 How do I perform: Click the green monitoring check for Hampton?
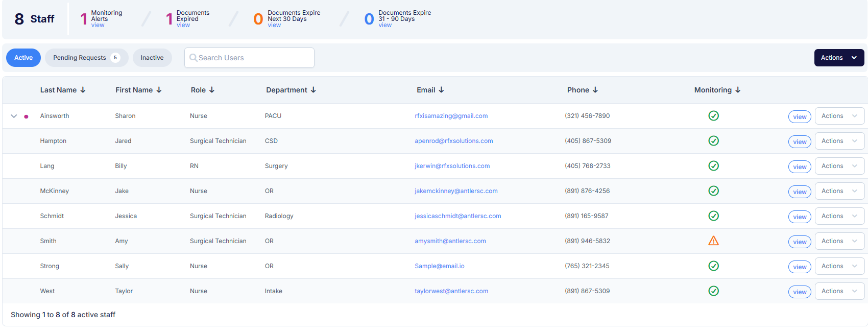[714, 141]
